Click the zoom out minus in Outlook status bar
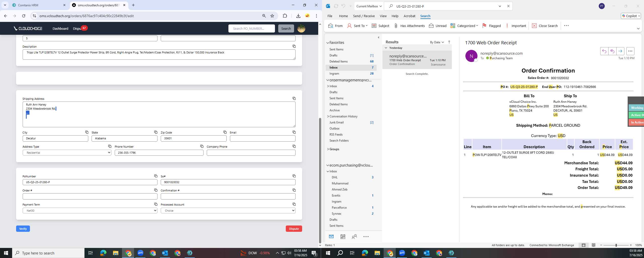644x258 pixels. [601, 245]
